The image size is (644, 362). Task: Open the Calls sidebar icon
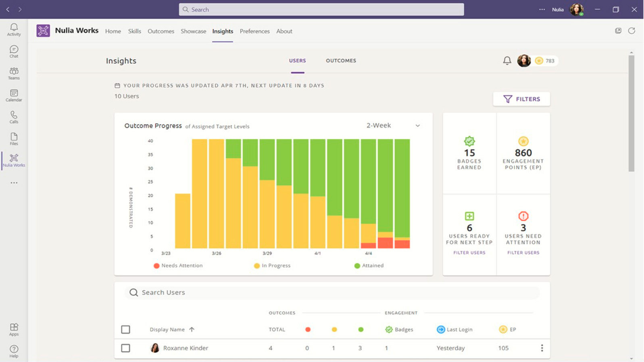click(14, 117)
